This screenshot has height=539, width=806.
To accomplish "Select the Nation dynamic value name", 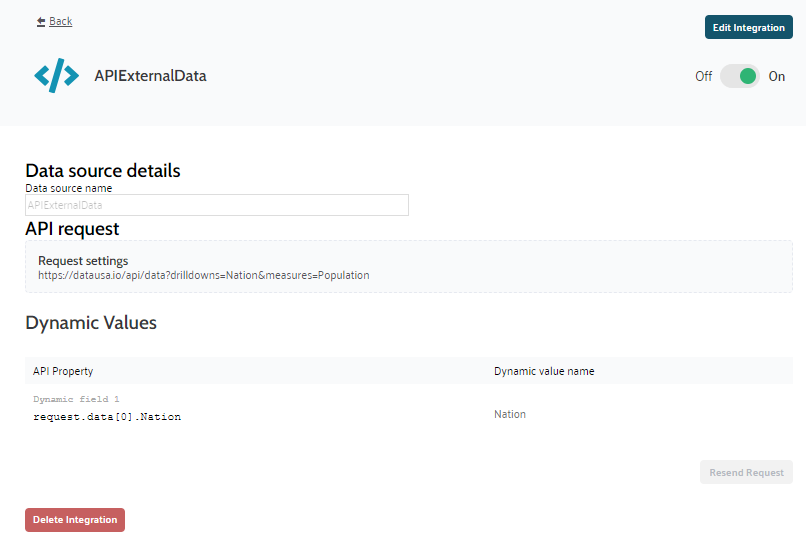I will pyautogui.click(x=510, y=414).
